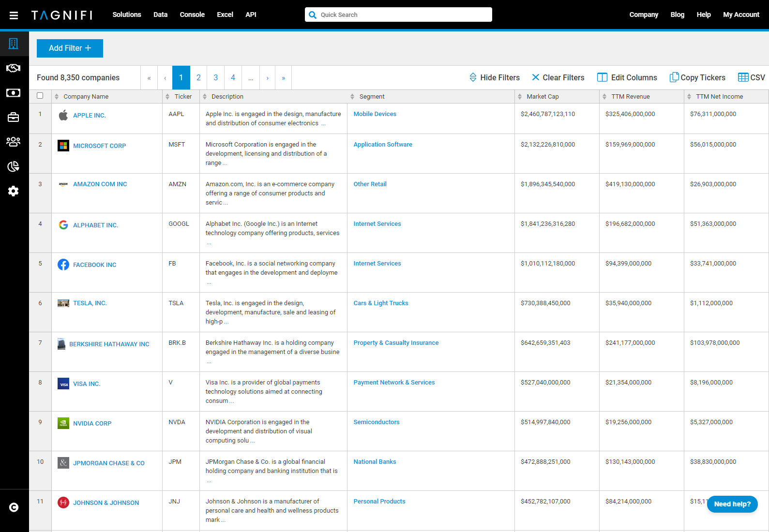Open the API menu
The width and height of the screenshot is (769, 532).
[251, 15]
